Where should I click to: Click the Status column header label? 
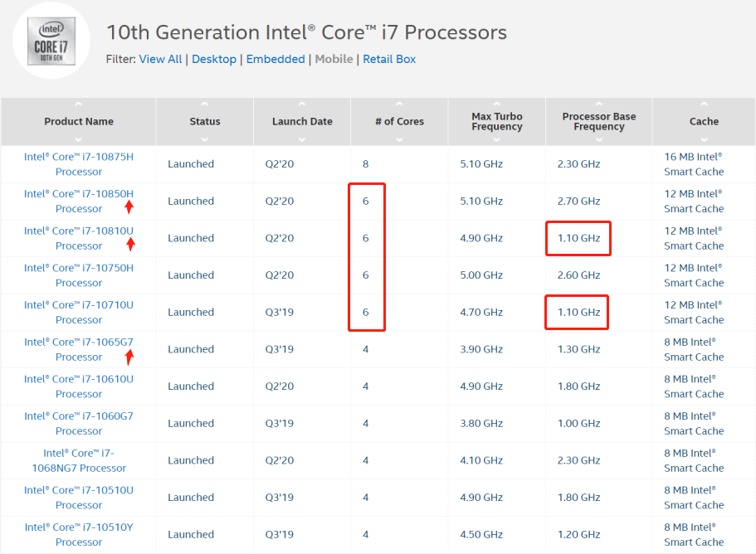[205, 121]
